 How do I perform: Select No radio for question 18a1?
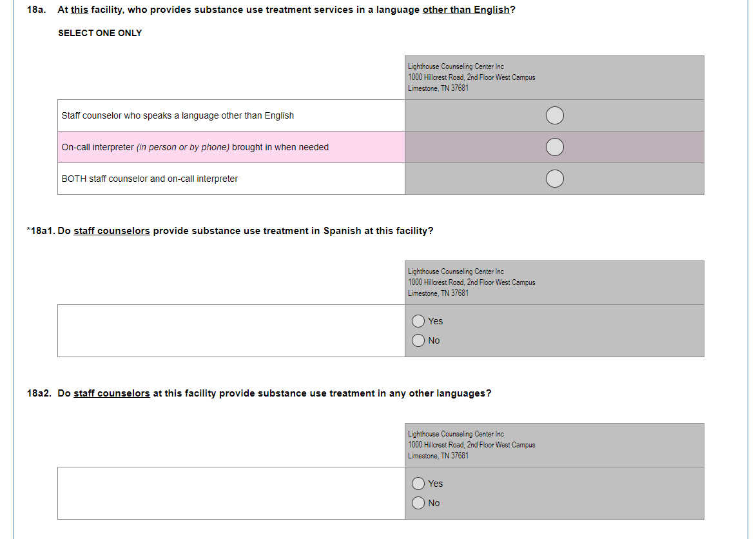418,340
